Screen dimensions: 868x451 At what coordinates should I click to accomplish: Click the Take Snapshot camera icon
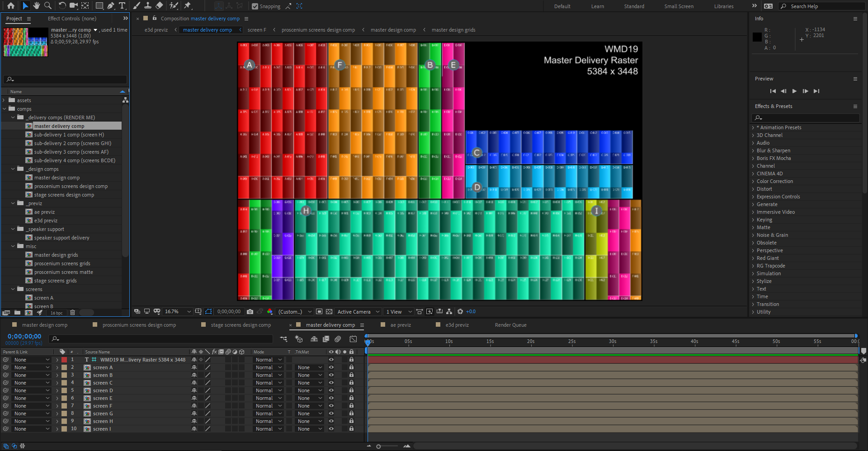(250, 312)
